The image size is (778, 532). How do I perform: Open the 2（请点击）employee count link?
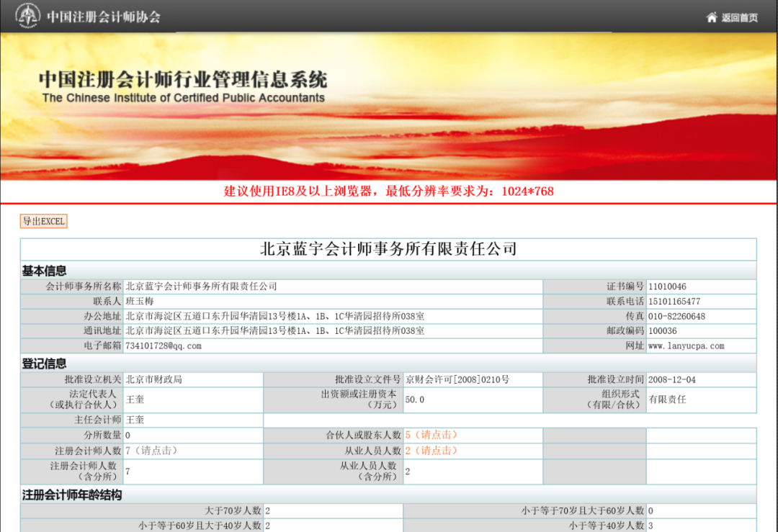(431, 451)
